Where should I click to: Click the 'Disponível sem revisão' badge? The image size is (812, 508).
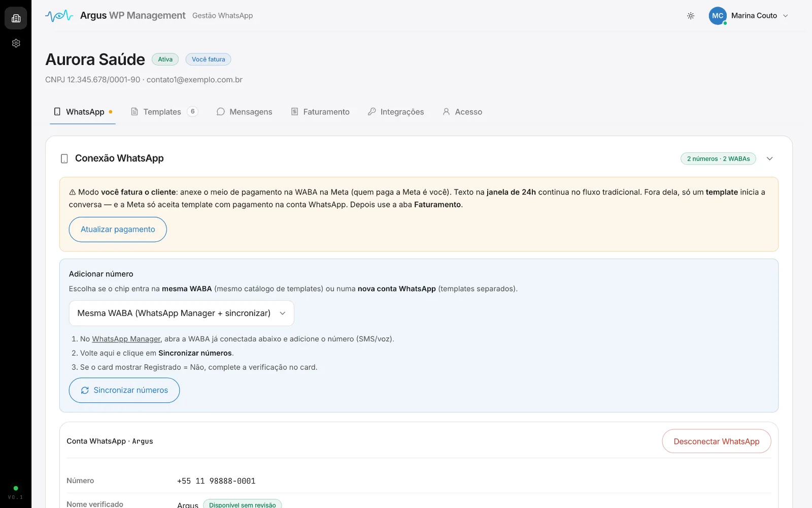(x=242, y=505)
